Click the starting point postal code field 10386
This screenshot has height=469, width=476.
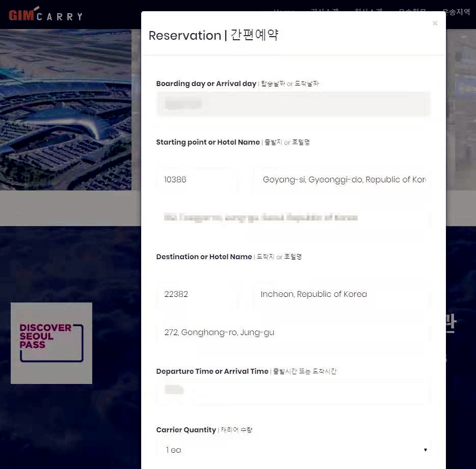tap(197, 180)
